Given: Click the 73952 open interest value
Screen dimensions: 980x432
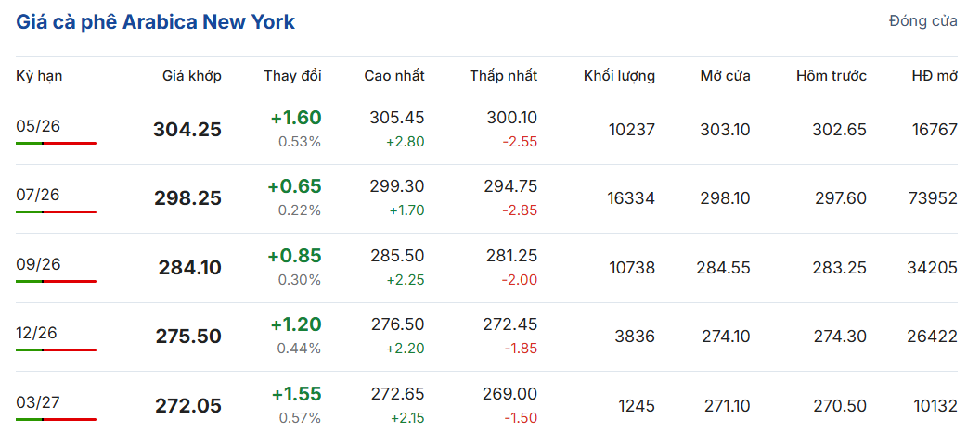Looking at the screenshot, I should [x=932, y=198].
